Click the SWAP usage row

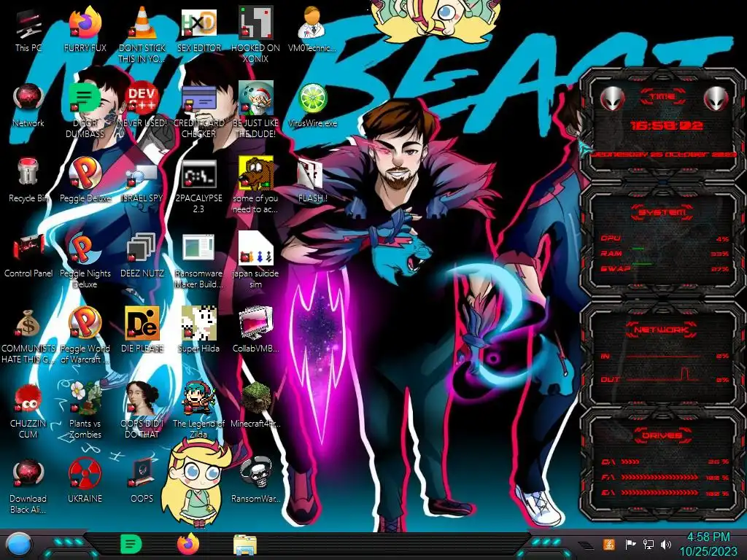click(x=665, y=268)
